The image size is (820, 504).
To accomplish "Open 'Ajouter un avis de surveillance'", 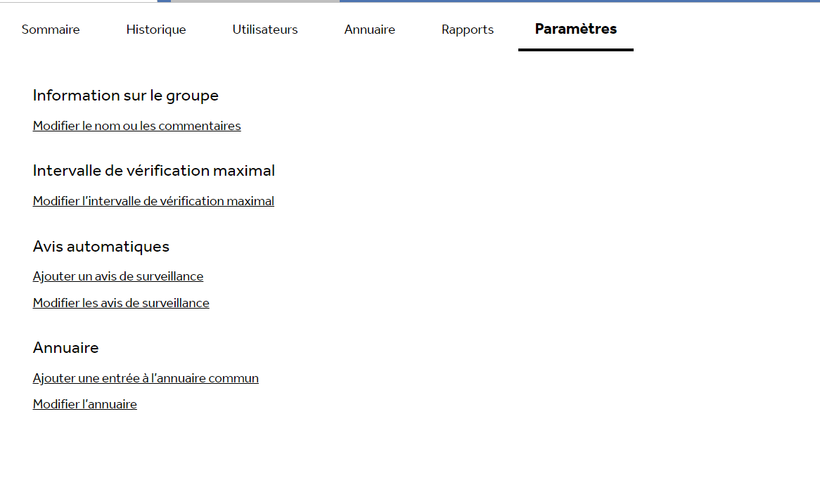I will 117,276.
